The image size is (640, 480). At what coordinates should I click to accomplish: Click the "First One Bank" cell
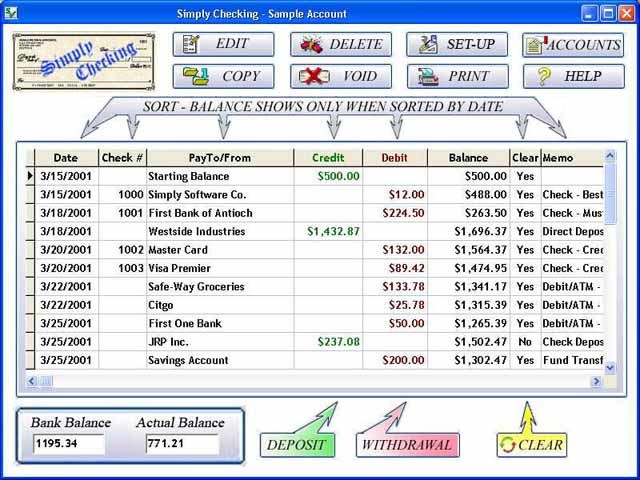pyautogui.click(x=220, y=323)
